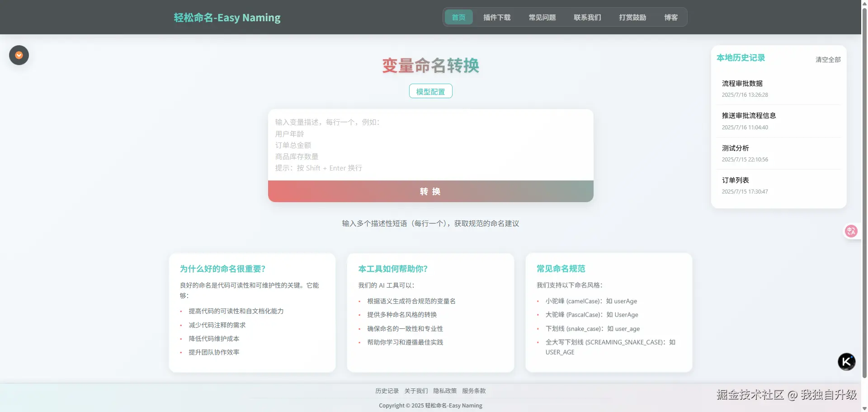Open the translation widget on right edge

coord(851,231)
